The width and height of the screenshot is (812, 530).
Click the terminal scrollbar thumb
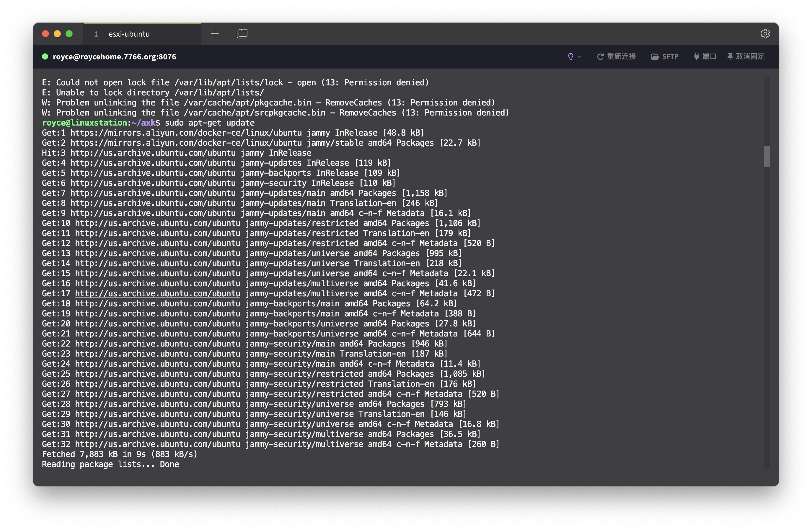767,156
